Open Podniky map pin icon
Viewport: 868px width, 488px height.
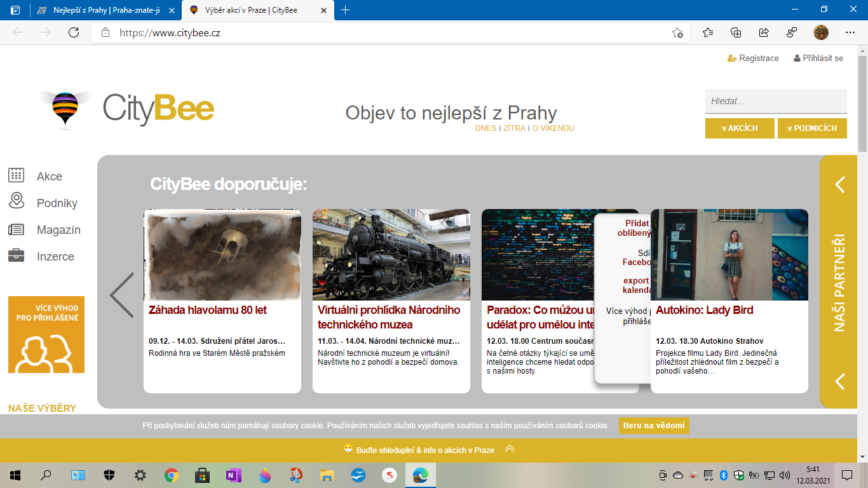(17, 201)
